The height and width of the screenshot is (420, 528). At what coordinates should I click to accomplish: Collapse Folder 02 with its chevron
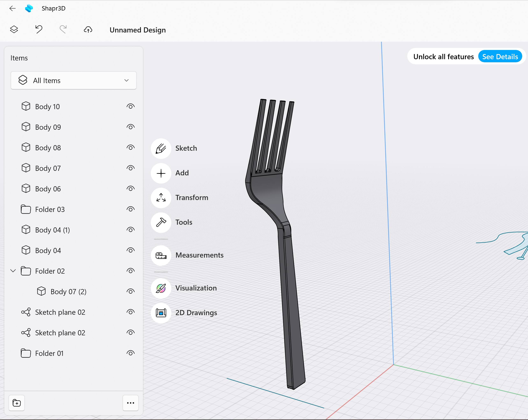click(13, 271)
